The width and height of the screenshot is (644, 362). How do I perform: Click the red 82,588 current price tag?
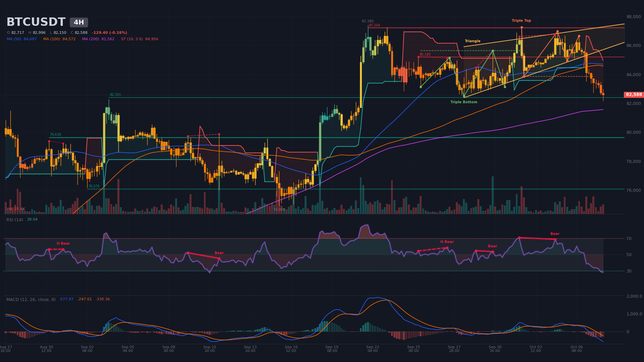coord(634,95)
